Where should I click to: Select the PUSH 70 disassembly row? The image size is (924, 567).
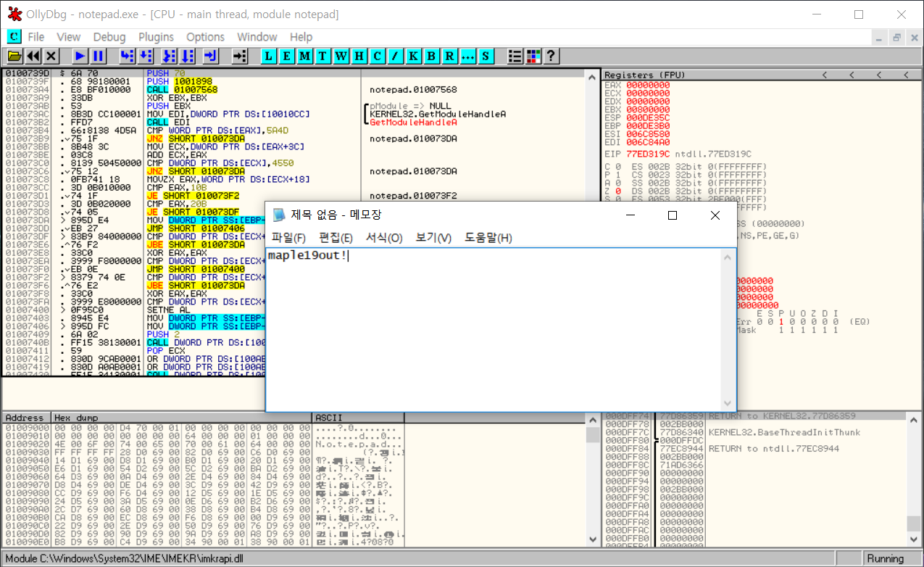[x=294, y=73]
